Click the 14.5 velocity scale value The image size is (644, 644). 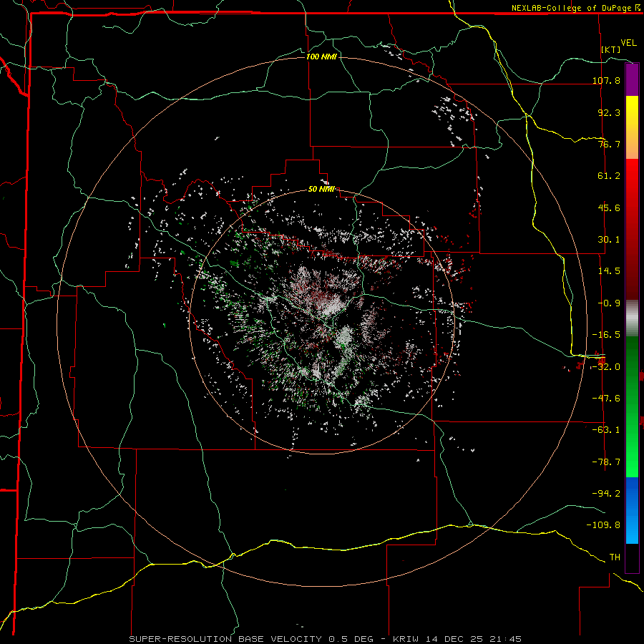tap(609, 271)
